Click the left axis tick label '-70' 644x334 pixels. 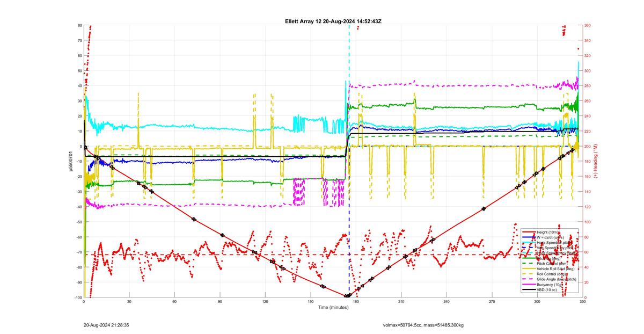(x=78, y=252)
